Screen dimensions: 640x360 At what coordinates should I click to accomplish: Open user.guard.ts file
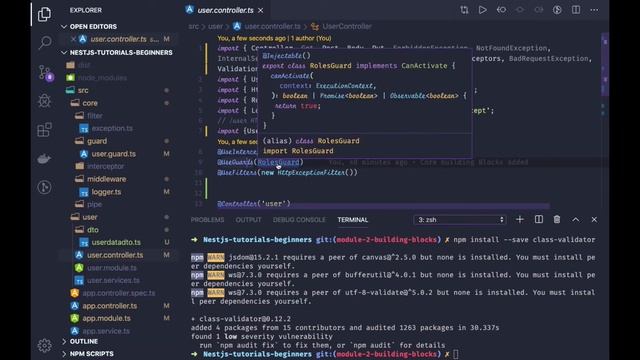click(x=113, y=154)
